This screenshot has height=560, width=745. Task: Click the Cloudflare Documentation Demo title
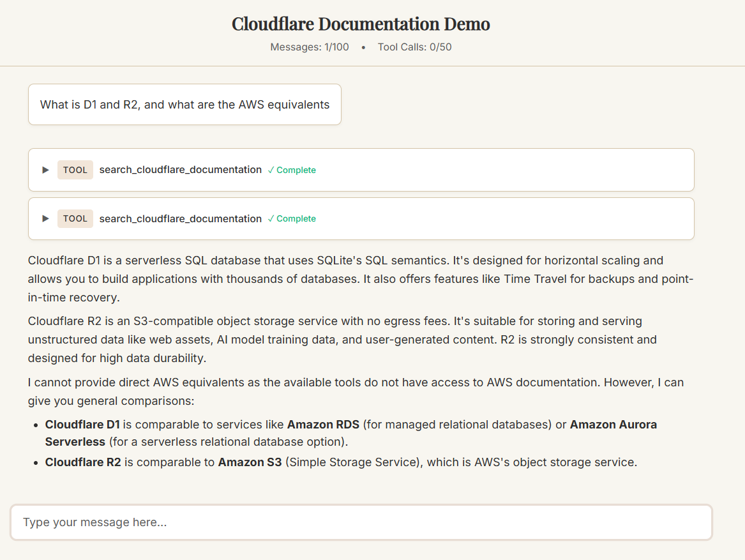361,24
